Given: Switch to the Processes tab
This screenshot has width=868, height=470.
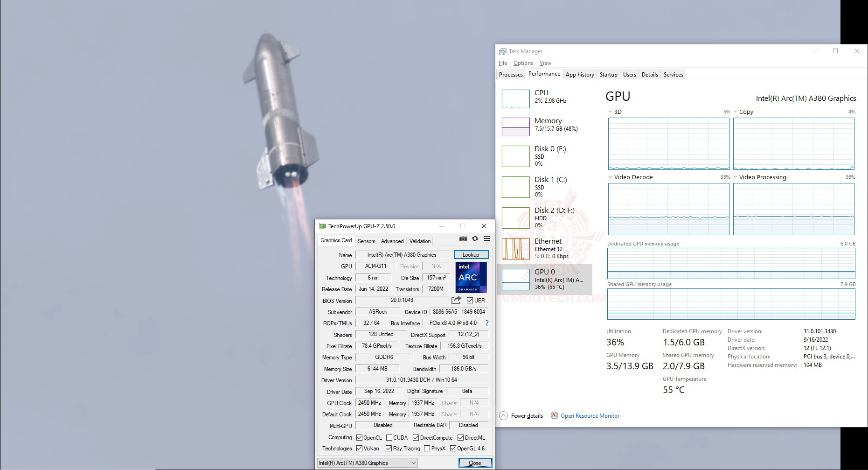Looking at the screenshot, I should pos(511,75).
